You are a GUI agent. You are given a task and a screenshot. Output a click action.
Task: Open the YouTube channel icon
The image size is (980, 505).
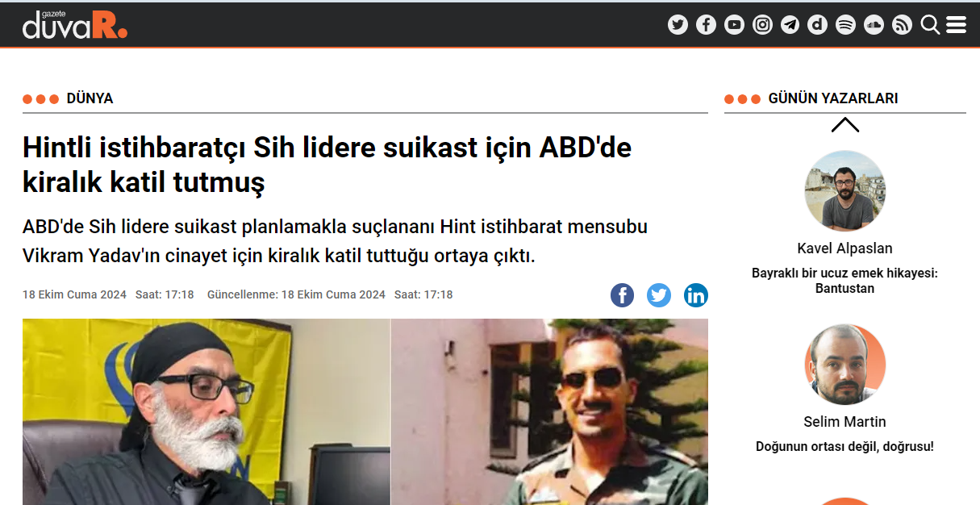pyautogui.click(x=734, y=25)
